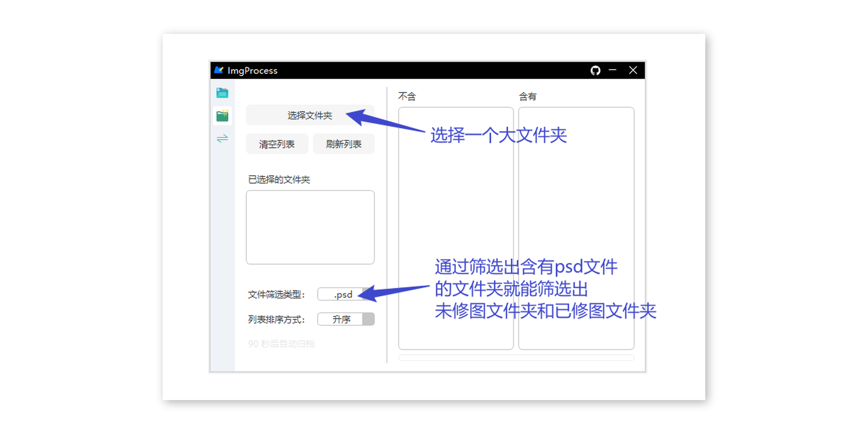Viewport: 868px width, 434px height.
Task: Select the transfer arrows icon in the sidebar
Action: click(222, 138)
